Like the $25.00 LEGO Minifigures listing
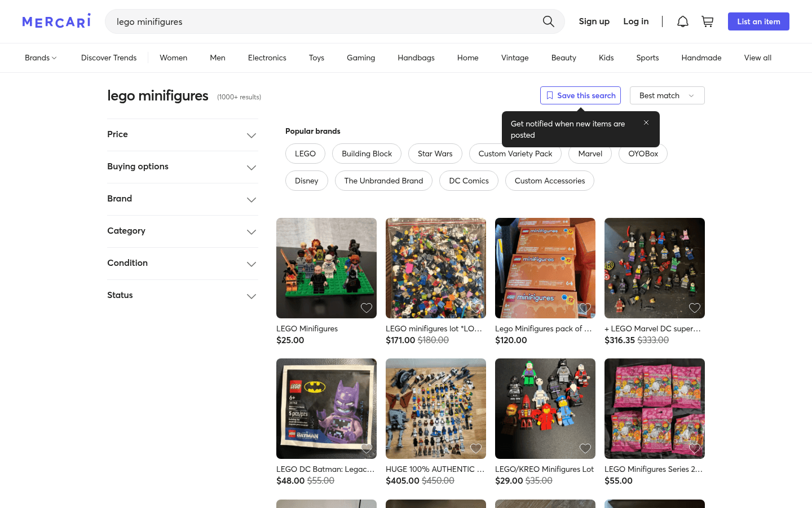Image resolution: width=812 pixels, height=508 pixels. pos(367,308)
